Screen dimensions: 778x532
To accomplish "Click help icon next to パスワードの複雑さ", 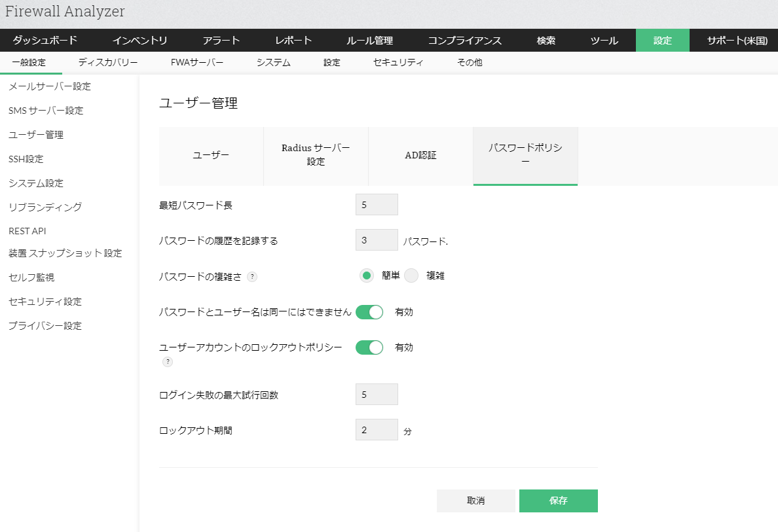I will pos(252,277).
